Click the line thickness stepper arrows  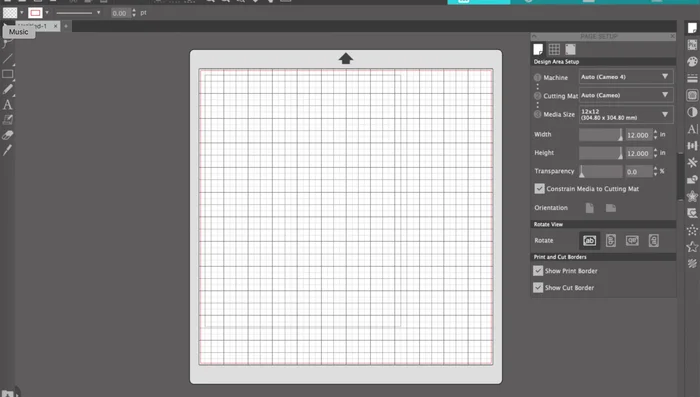[x=134, y=13]
